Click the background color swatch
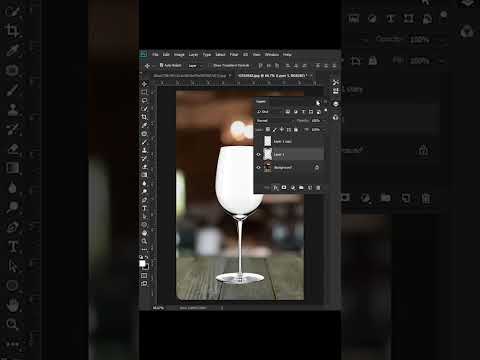This screenshot has height=360, width=480. (146, 267)
